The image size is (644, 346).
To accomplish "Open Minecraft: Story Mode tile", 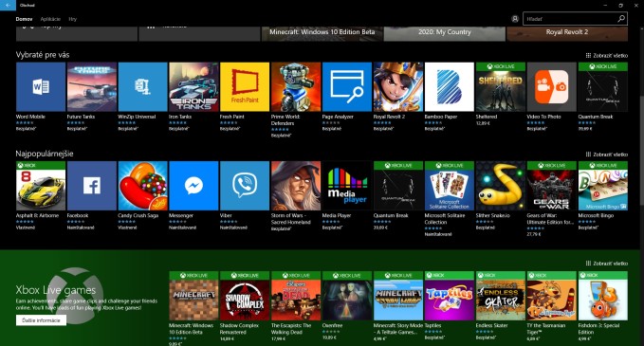I will (x=398, y=296).
